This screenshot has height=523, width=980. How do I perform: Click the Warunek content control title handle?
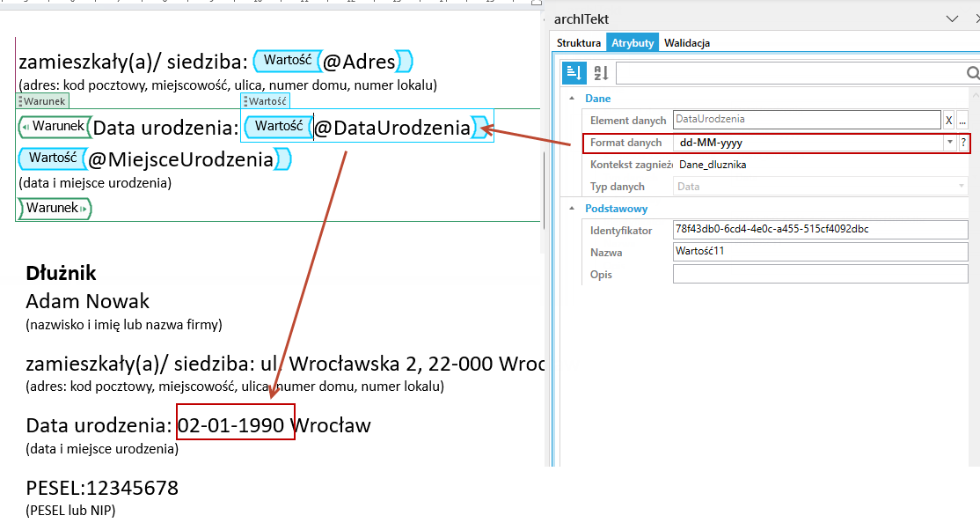pyautogui.click(x=42, y=101)
